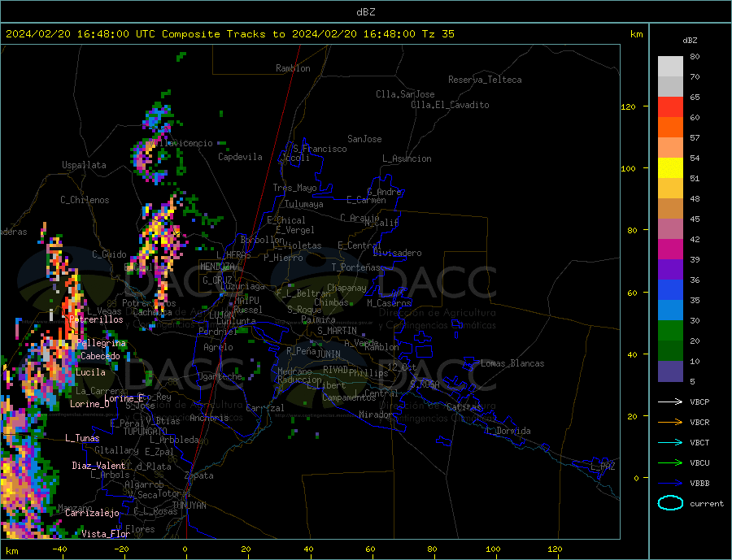Image resolution: width=732 pixels, height=560 pixels.
Task: Click the 'C_Guido' map label
Action: coord(109,254)
